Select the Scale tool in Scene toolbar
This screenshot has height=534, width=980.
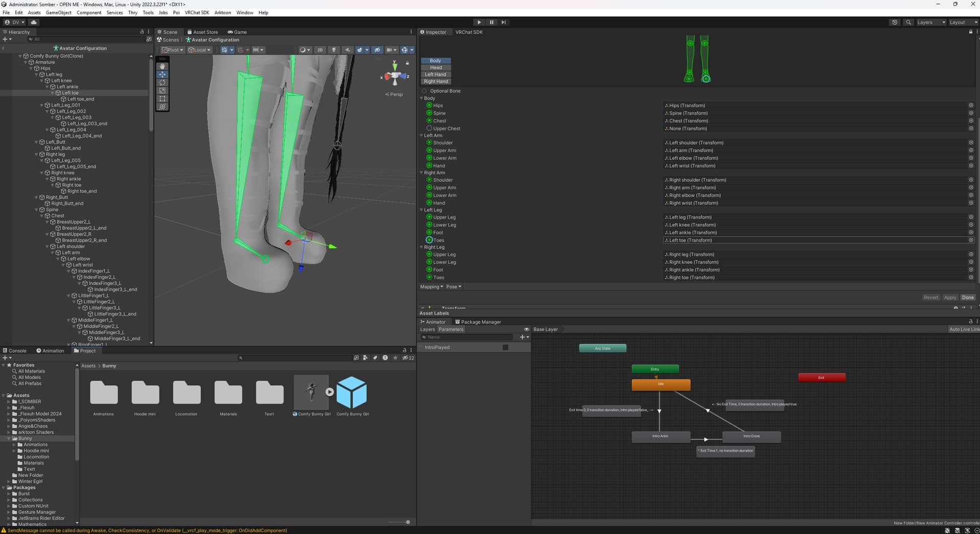tap(162, 91)
